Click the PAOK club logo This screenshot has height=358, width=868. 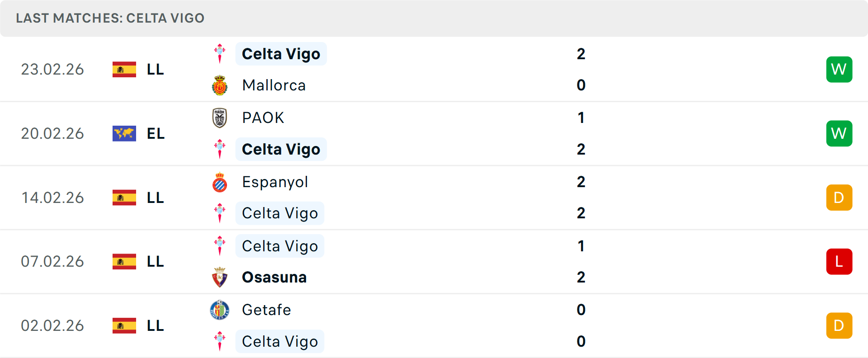(x=220, y=118)
